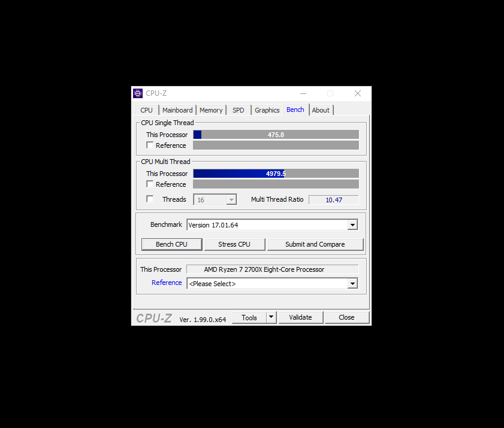
Task: Click Submit and Compare button
Action: click(315, 244)
